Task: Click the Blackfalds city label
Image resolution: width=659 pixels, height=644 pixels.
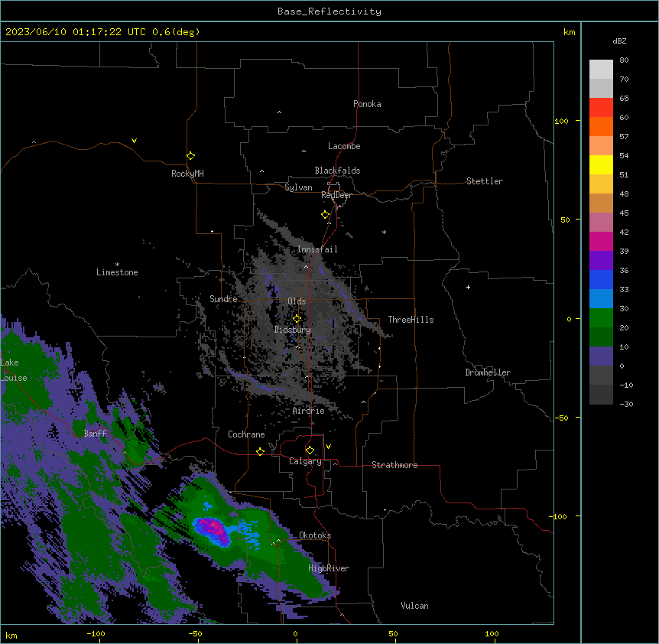Action: (x=337, y=171)
